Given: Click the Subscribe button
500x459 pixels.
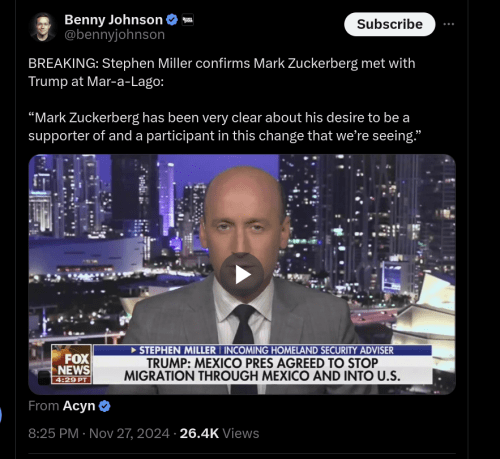Looking at the screenshot, I should 390,24.
